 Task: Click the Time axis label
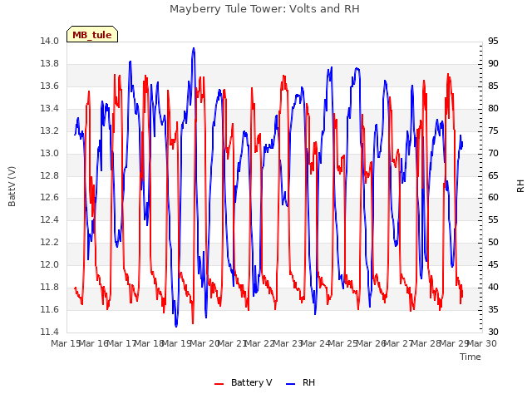tap(470, 357)
